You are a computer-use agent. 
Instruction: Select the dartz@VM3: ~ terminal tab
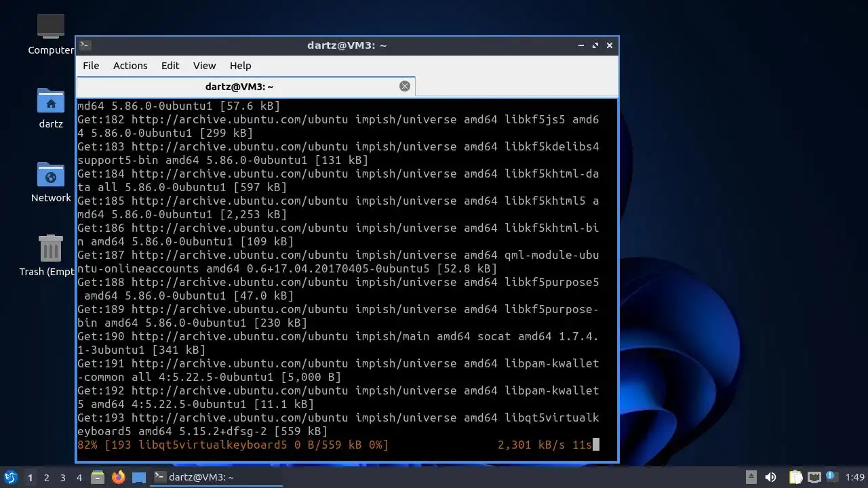[245, 87]
